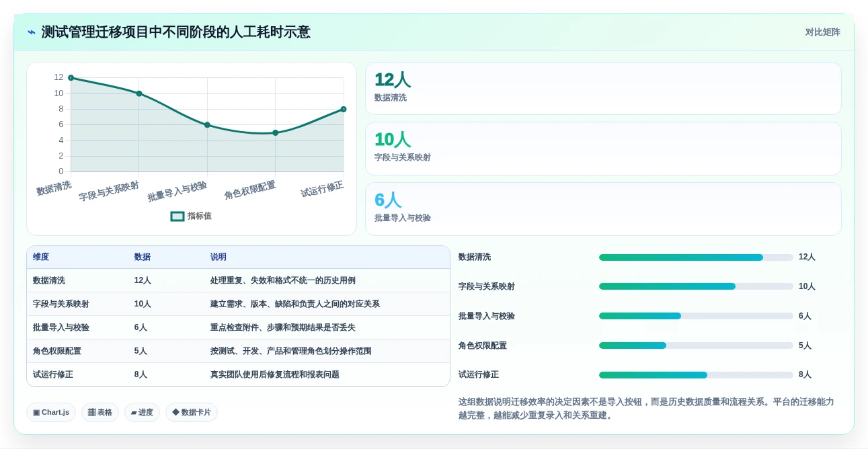This screenshot has width=868, height=449.
Task: Click the 批量导入与校验 progress bar
Action: pos(696,316)
